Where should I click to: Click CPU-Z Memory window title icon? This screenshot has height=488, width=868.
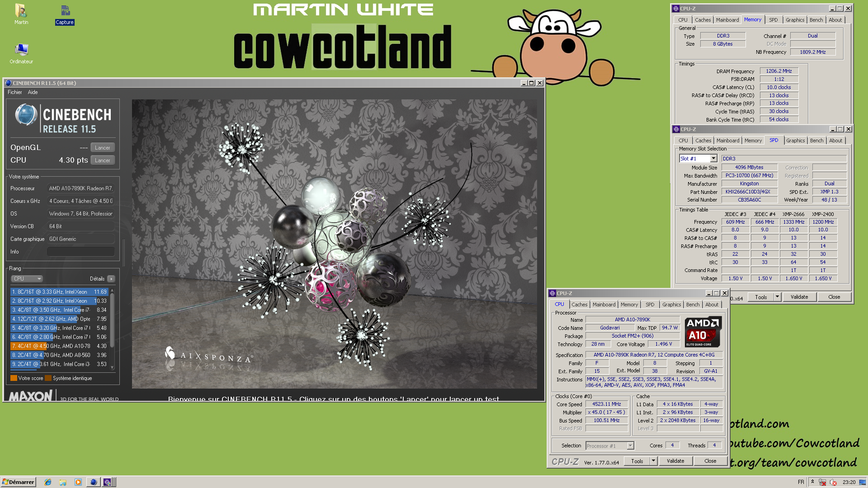point(675,9)
